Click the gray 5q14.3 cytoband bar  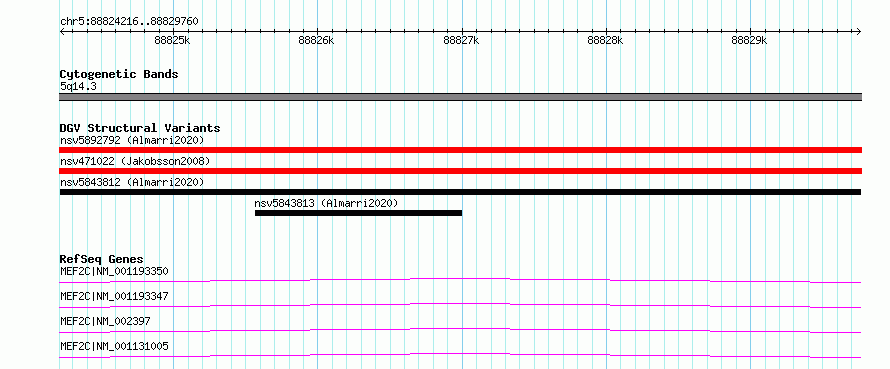coord(460,97)
